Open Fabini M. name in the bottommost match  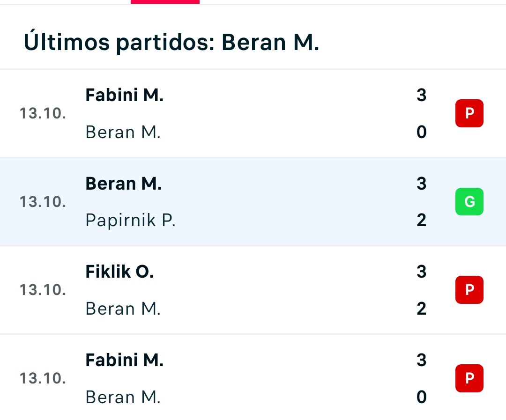click(x=125, y=360)
